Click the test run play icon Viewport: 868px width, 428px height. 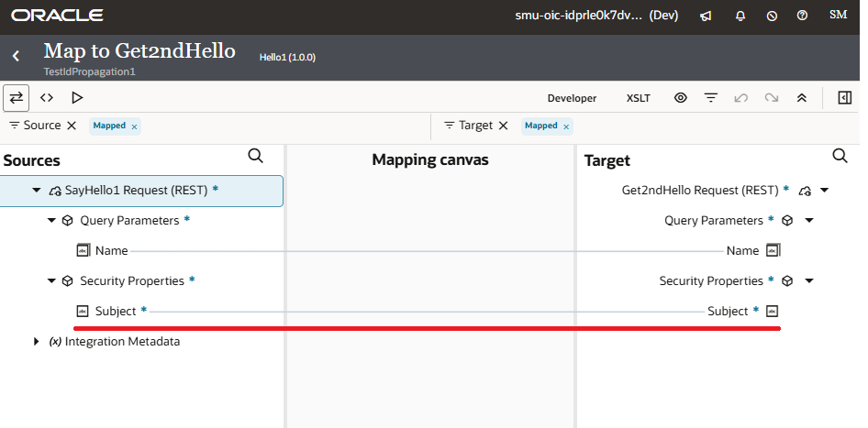pyautogui.click(x=77, y=97)
